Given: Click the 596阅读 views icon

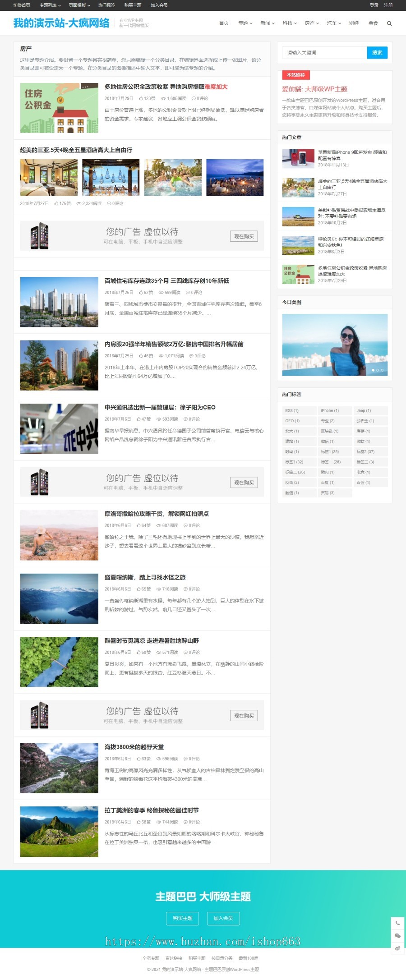Looking at the screenshot, I should (159, 759).
